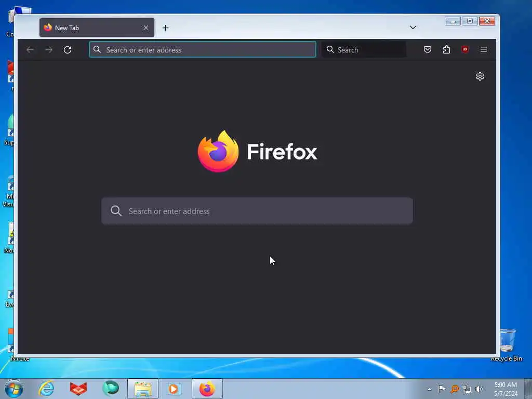The height and width of the screenshot is (399, 532).
Task: Select the Recycle Bin desktop icon
Action: tap(507, 345)
